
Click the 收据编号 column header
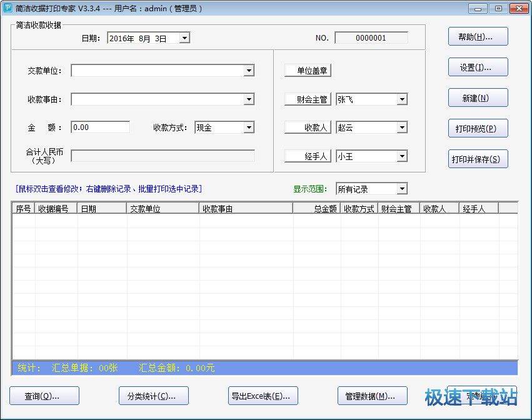56,208
